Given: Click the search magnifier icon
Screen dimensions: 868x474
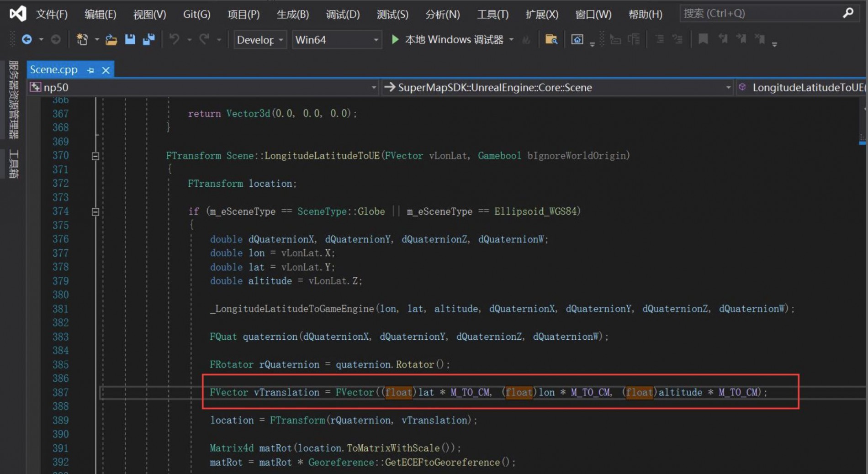Looking at the screenshot, I should click(x=848, y=13).
